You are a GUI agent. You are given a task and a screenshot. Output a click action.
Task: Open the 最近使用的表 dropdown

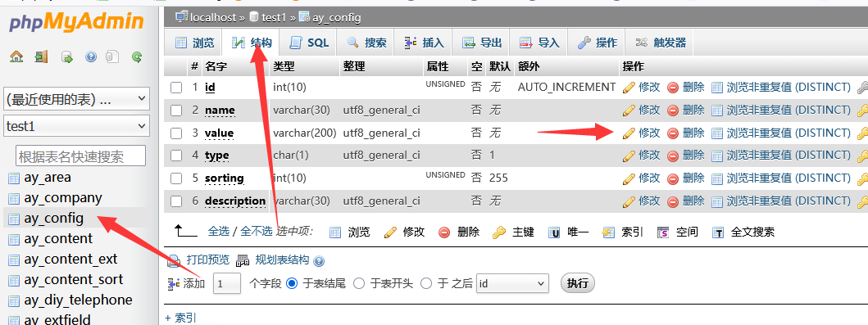[76, 100]
